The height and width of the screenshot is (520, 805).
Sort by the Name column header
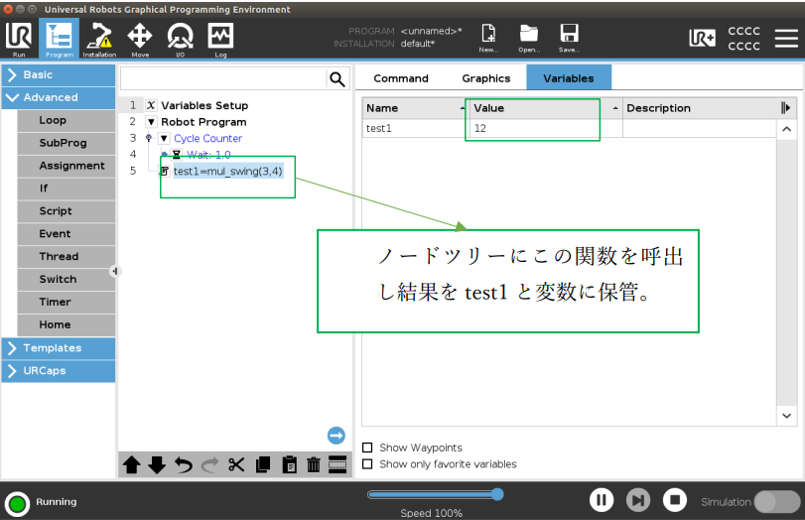(415, 108)
